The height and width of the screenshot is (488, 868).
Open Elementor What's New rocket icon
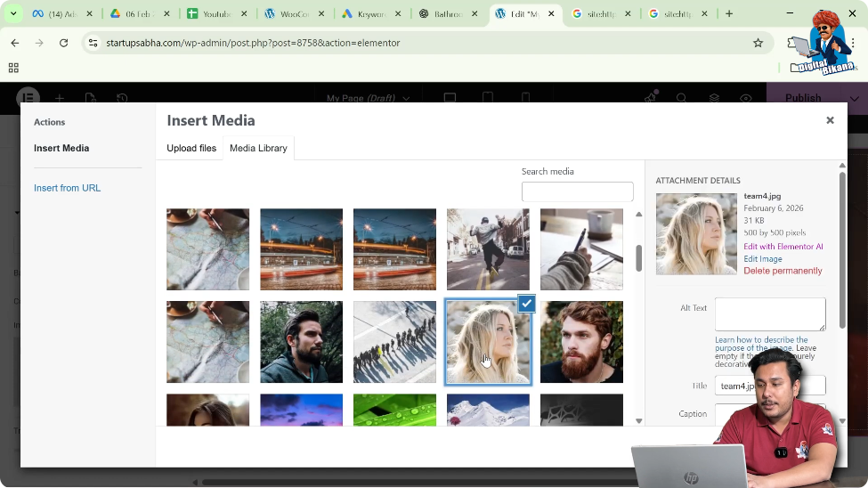click(651, 97)
